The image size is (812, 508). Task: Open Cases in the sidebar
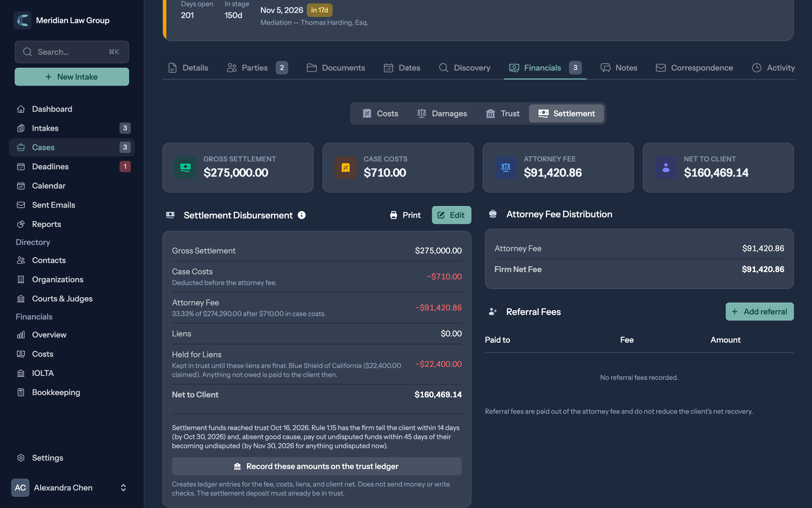[72, 147]
